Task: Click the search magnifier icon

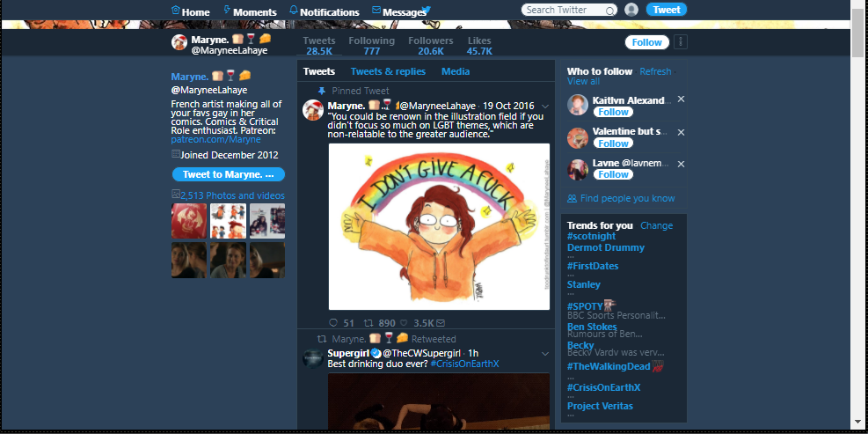Action: click(x=609, y=11)
